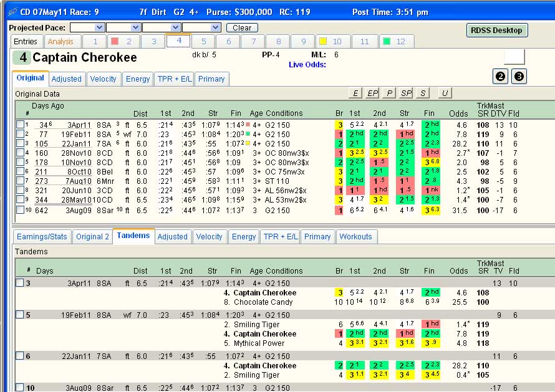Open horse tab 7
This screenshot has height=392, width=555.
[x=253, y=41]
